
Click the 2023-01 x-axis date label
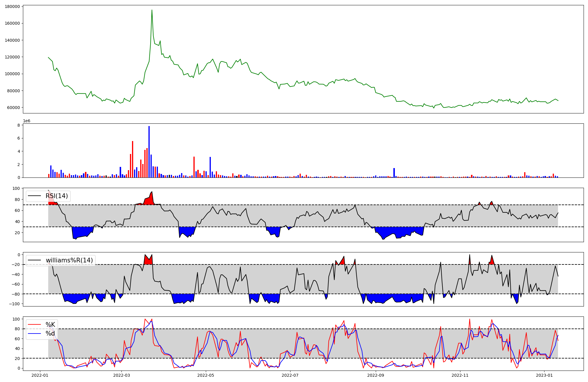(544, 375)
